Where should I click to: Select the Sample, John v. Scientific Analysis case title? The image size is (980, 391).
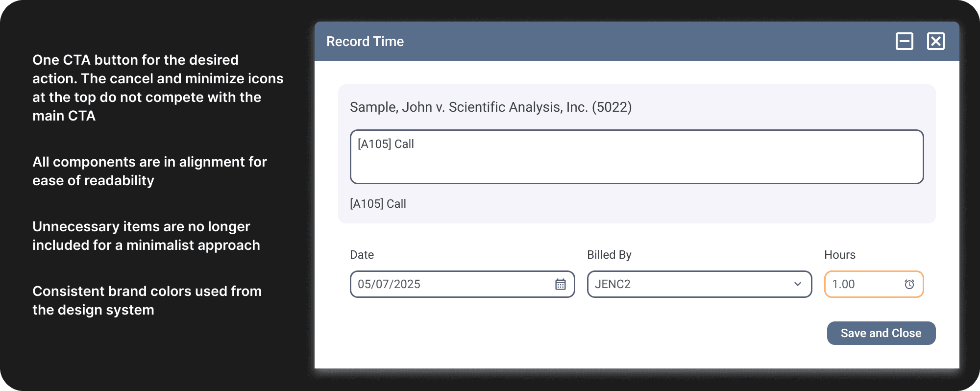[x=490, y=107]
